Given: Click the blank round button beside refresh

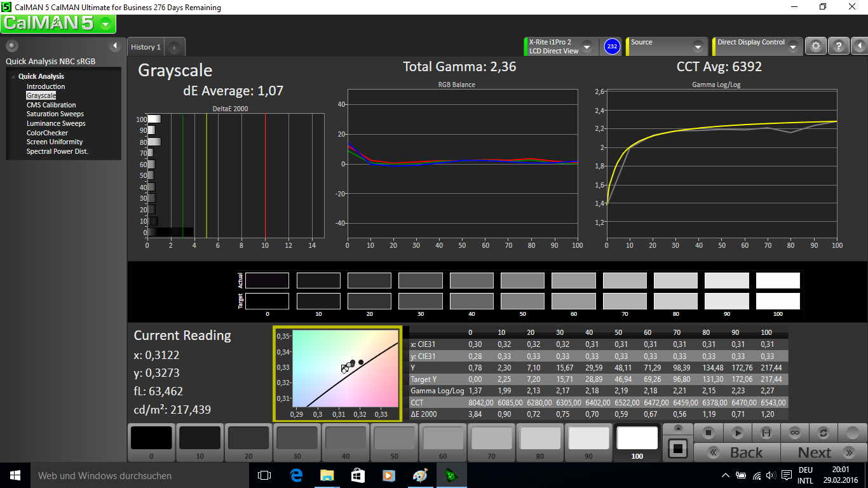Looking at the screenshot, I should 851,433.
